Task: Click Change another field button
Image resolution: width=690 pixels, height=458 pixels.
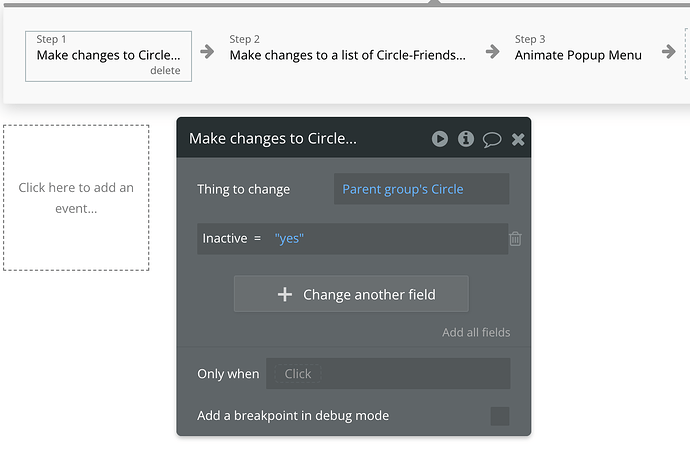Action: pos(351,295)
